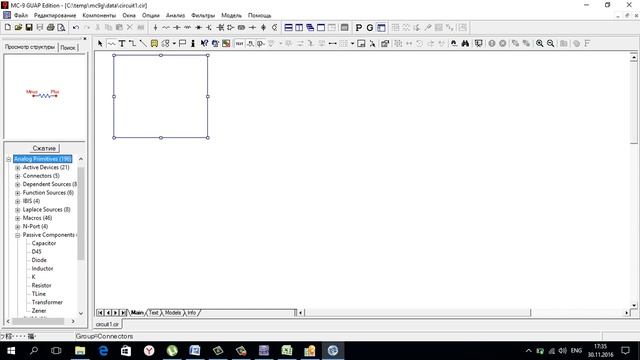This screenshot has width=640, height=360.
Task: Open the Помощь menu
Action: coord(260,15)
